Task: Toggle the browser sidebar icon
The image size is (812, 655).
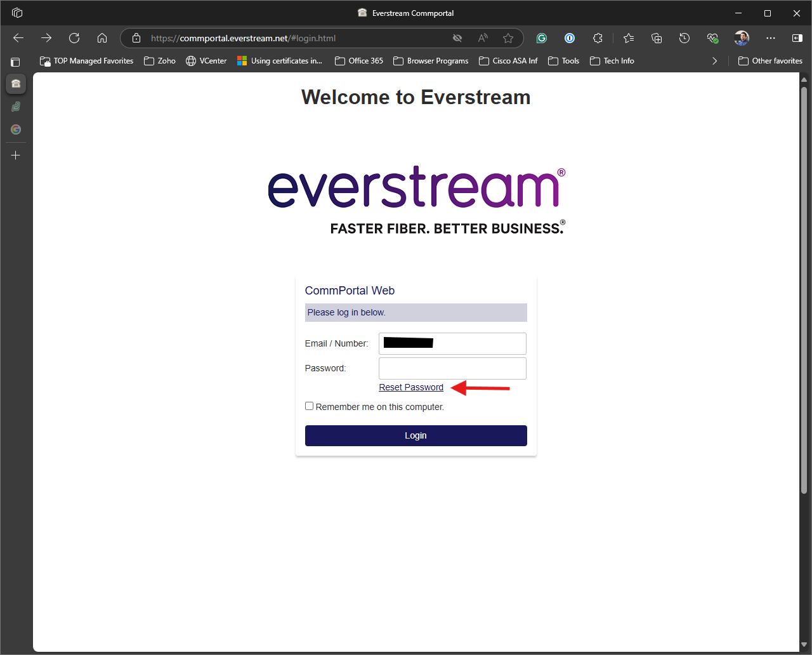Action: [x=797, y=38]
